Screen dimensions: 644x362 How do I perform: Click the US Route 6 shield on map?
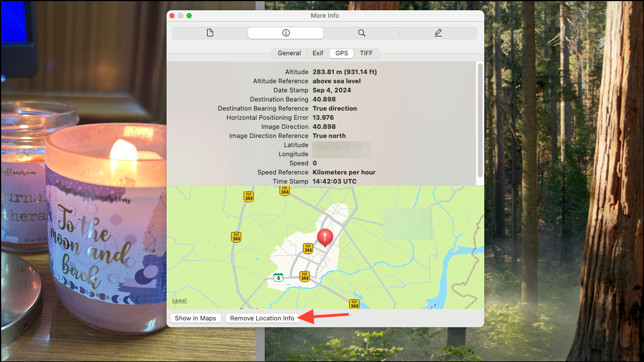[x=278, y=278]
